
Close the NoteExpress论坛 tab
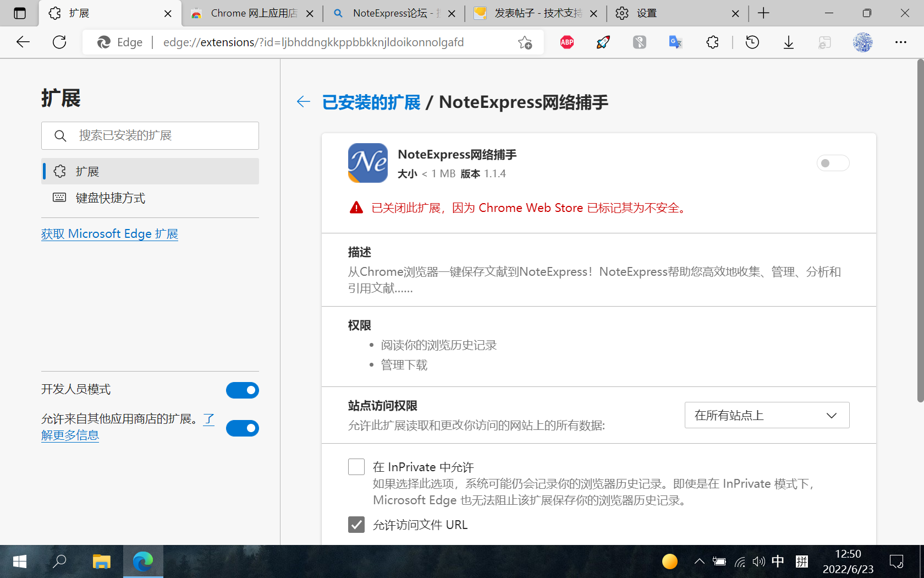452,14
